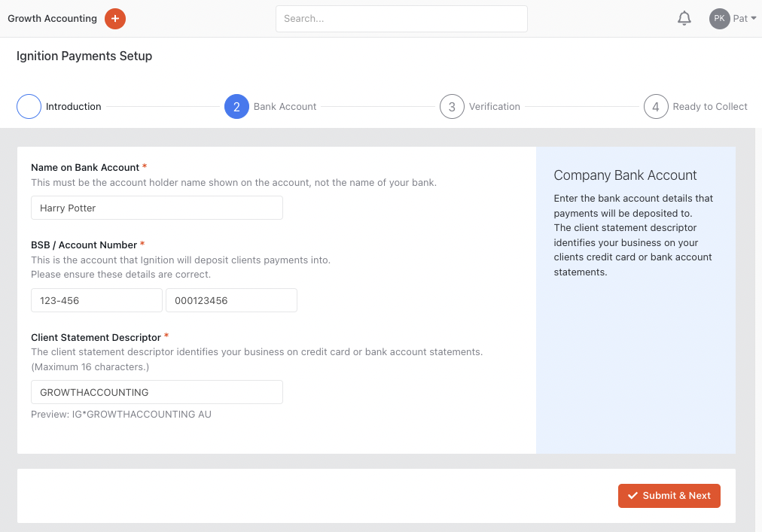
Task: Click the orange plus create button
Action: [115, 19]
